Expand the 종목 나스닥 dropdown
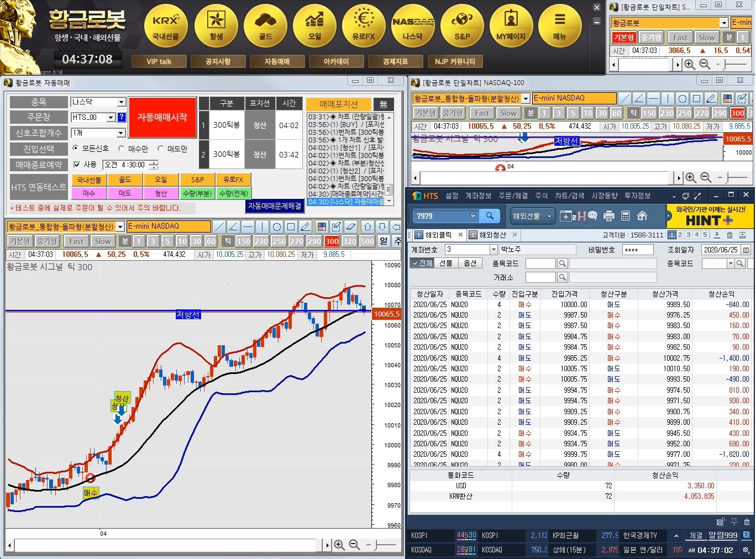This screenshot has width=756, height=559. 121,102
